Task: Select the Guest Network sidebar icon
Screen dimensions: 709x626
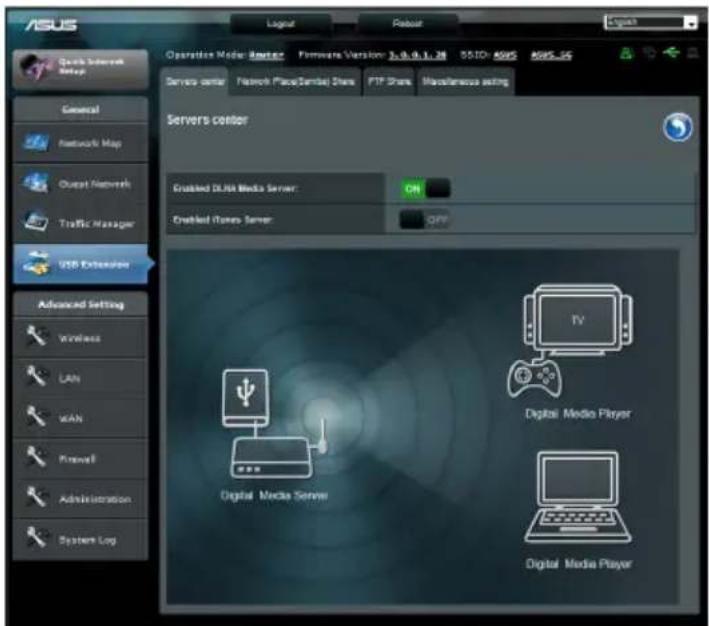Action: [x=36, y=183]
